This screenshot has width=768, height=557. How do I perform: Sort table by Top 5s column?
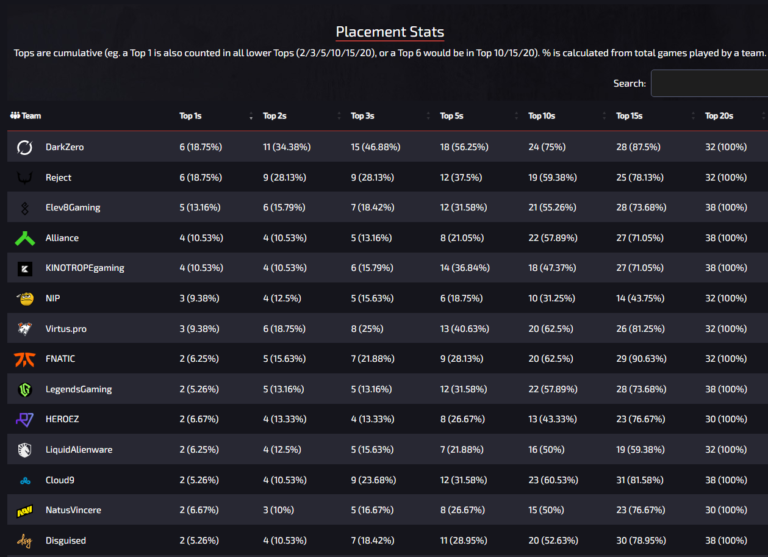(x=451, y=116)
